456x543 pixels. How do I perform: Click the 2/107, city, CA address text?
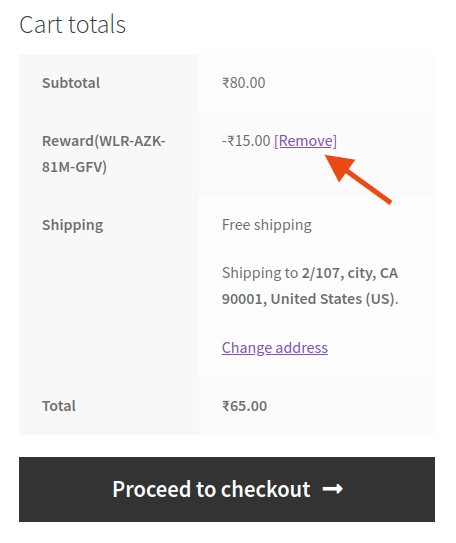tap(350, 273)
